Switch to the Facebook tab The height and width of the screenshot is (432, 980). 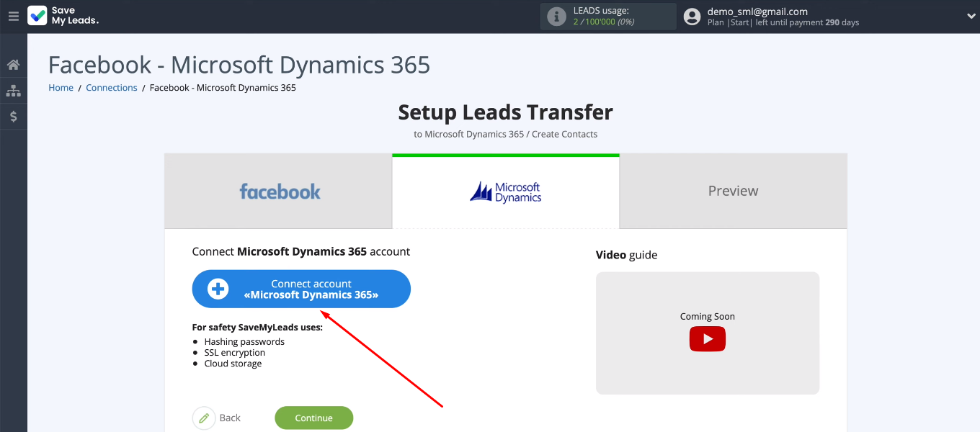pyautogui.click(x=280, y=192)
